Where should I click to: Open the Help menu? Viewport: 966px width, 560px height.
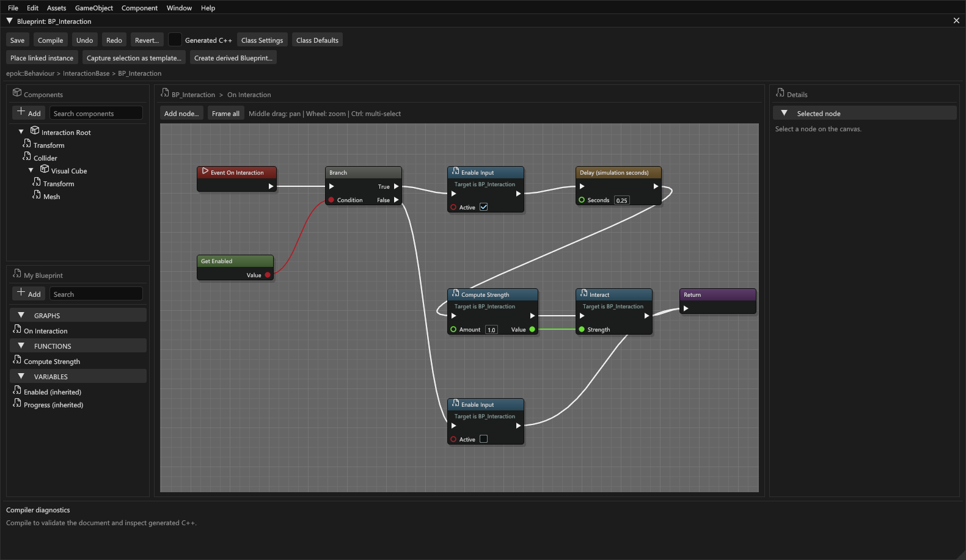coord(208,8)
